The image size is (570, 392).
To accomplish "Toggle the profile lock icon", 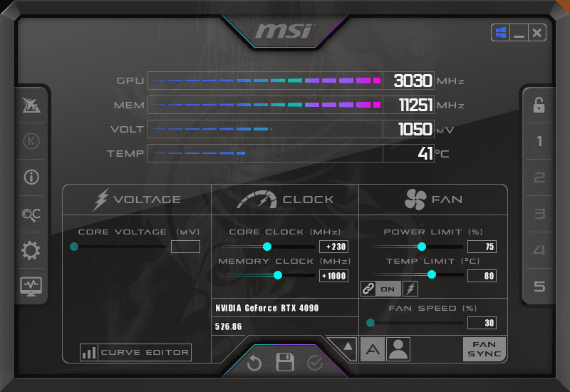I will [539, 105].
